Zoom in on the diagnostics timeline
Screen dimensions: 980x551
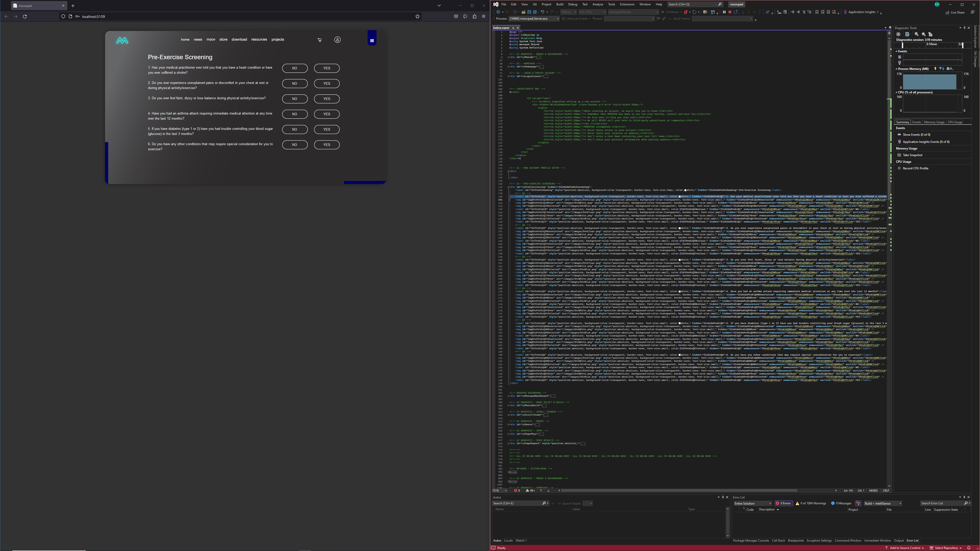916,34
